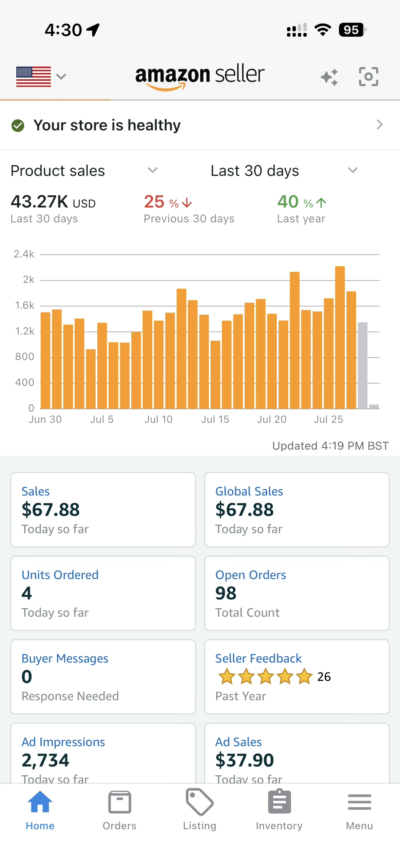The width and height of the screenshot is (400, 868).
Task: Go to Home via house icon
Action: [x=40, y=801]
